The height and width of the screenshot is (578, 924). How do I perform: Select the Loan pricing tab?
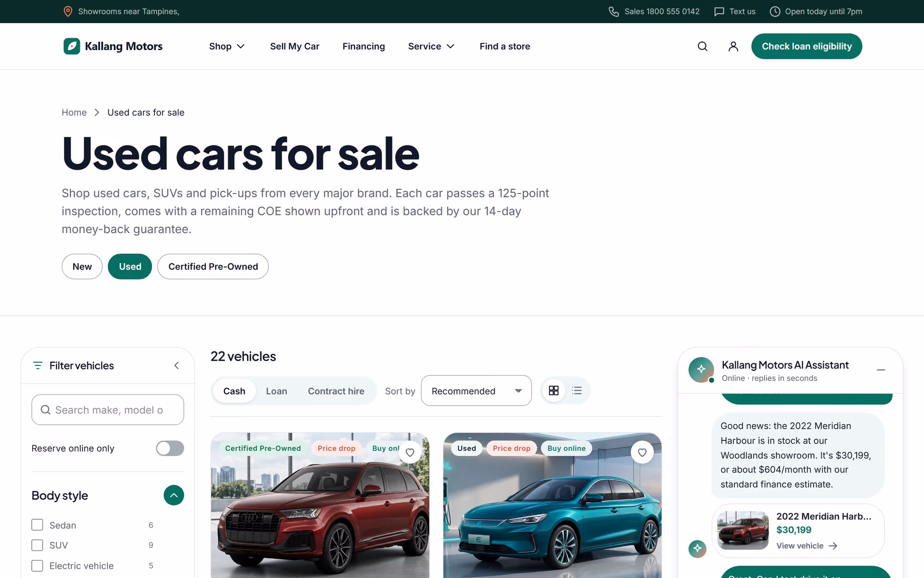pos(277,391)
